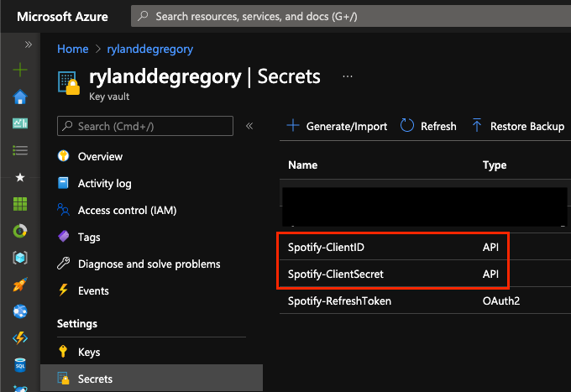
Task: Open the Spotify-RefreshToken secret row
Action: 426,301
